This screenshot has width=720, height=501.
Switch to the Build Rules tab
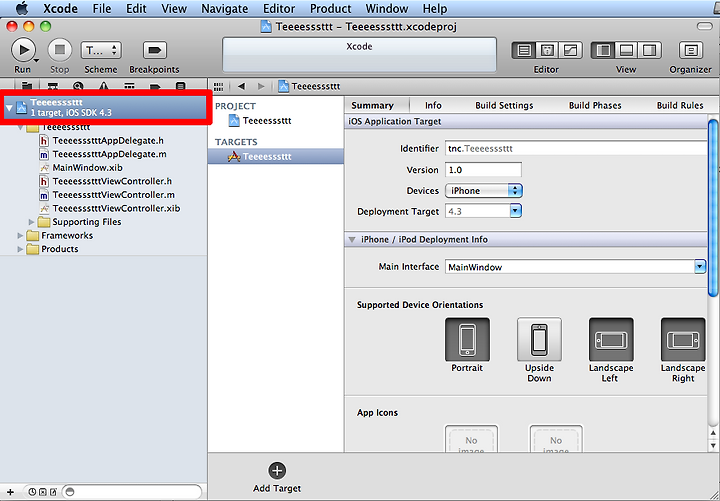click(x=680, y=105)
